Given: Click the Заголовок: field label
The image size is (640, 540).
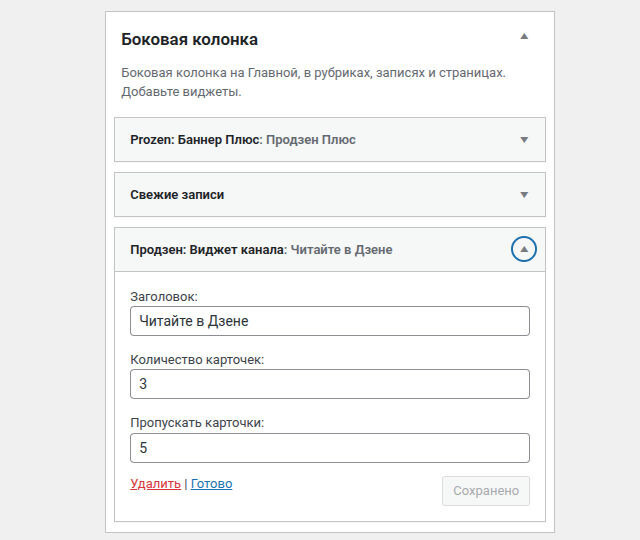Looking at the screenshot, I should 164,297.
